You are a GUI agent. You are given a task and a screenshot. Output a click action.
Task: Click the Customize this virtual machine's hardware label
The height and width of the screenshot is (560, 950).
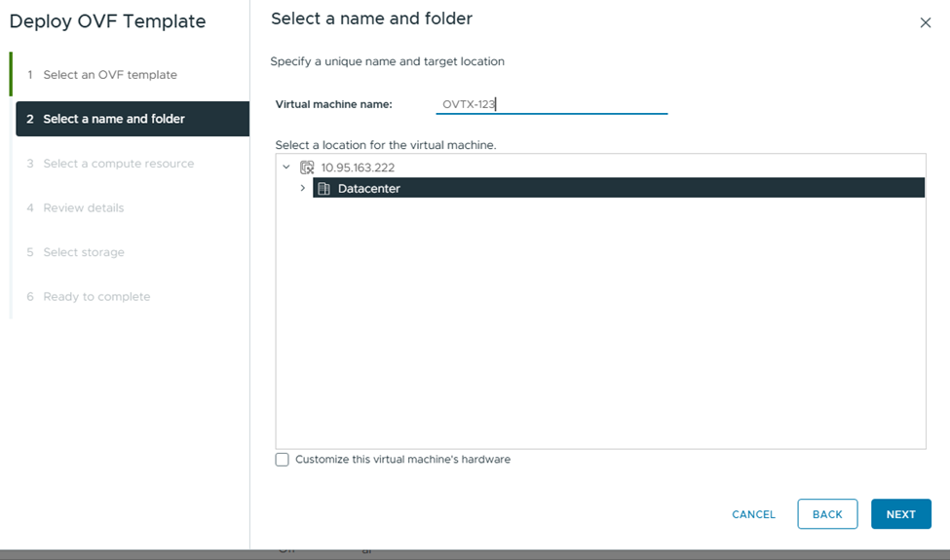click(402, 460)
